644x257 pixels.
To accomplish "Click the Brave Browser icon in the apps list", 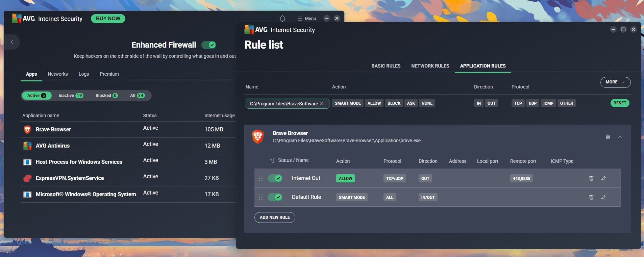I will [x=27, y=129].
